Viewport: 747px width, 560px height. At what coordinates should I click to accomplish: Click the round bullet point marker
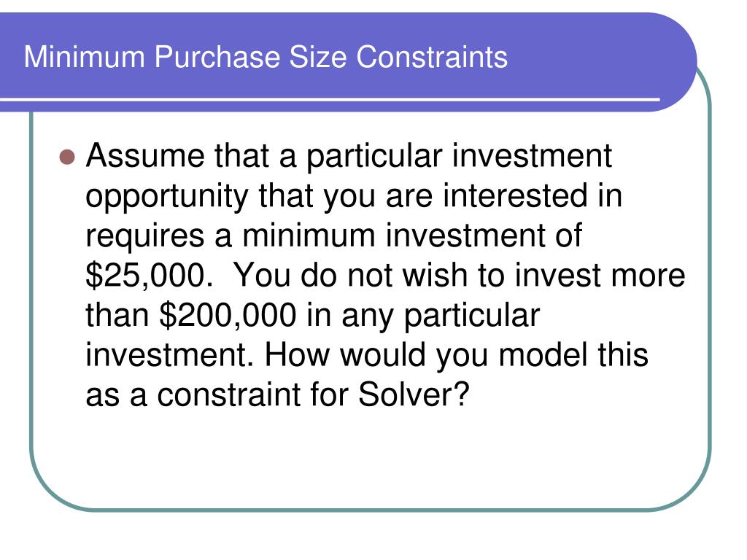pos(67,157)
